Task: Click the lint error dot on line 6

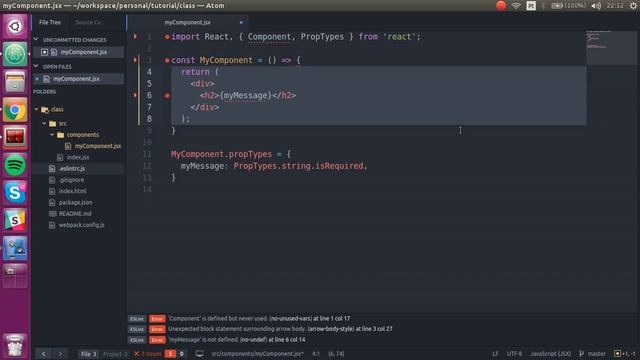Action: (167, 96)
